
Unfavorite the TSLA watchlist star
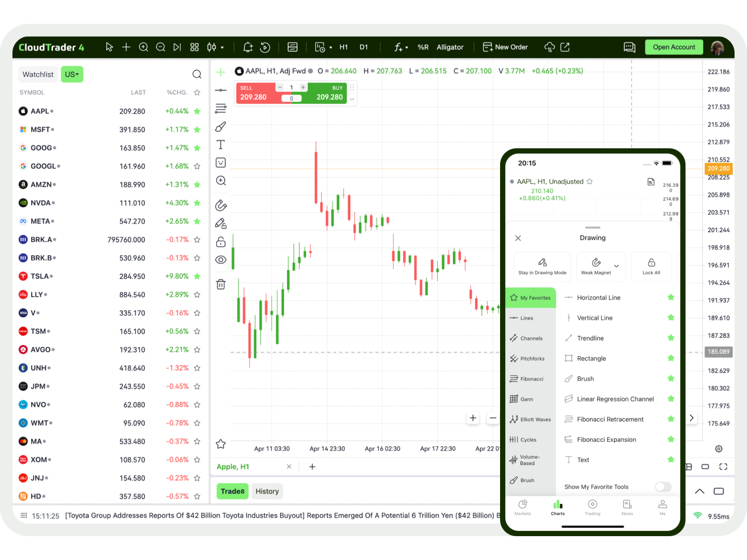(197, 276)
